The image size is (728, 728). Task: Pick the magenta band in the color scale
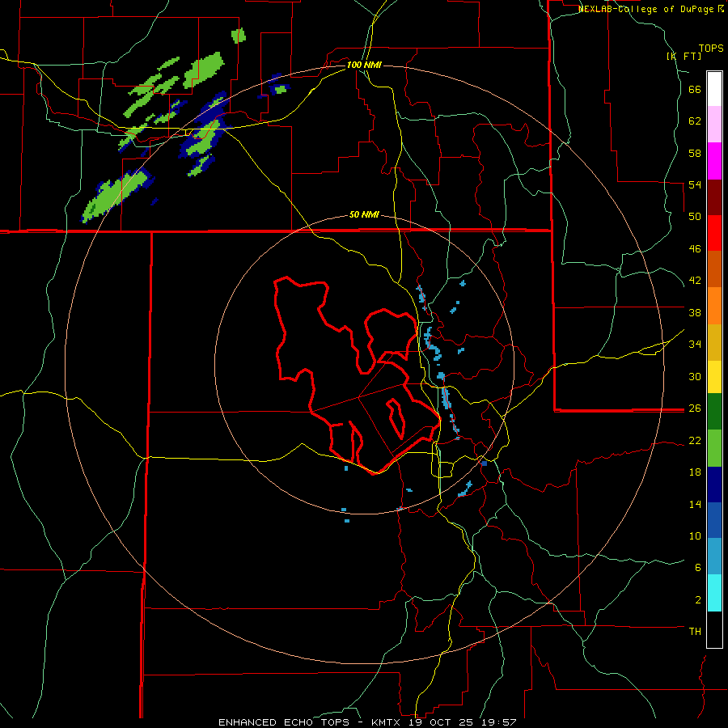714,161
